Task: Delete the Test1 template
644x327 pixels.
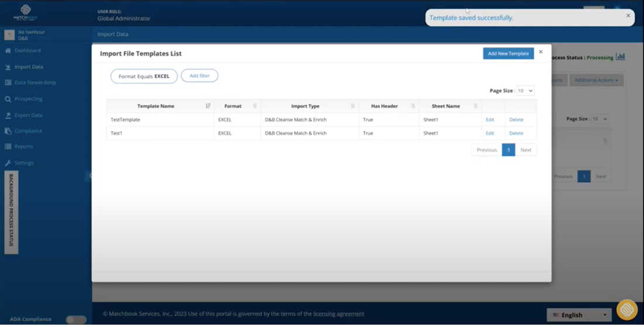Action: point(516,133)
